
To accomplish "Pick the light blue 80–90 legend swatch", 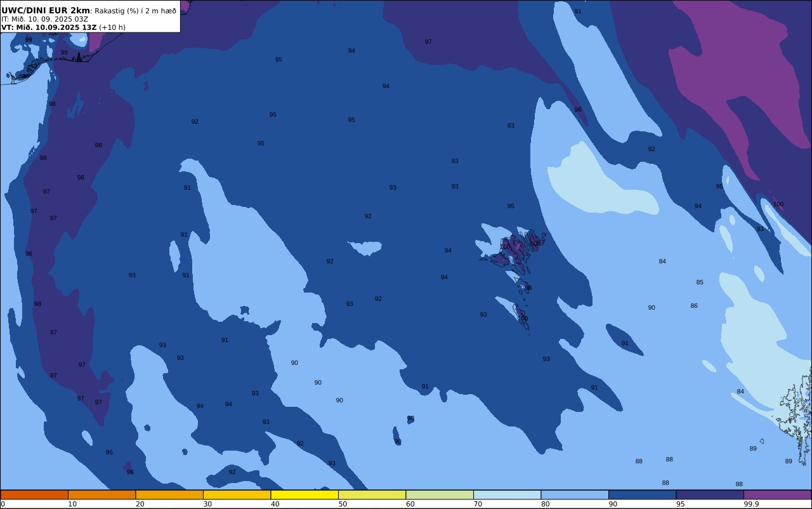I will point(575,494).
